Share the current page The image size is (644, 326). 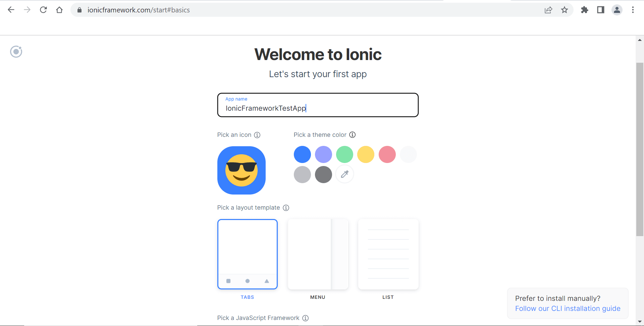pyautogui.click(x=548, y=10)
